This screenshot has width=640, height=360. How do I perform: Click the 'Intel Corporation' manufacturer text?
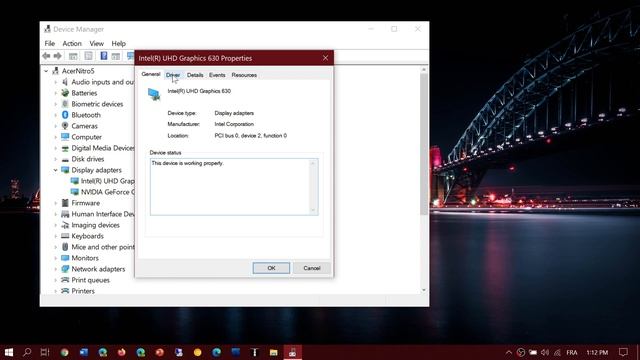(x=234, y=124)
